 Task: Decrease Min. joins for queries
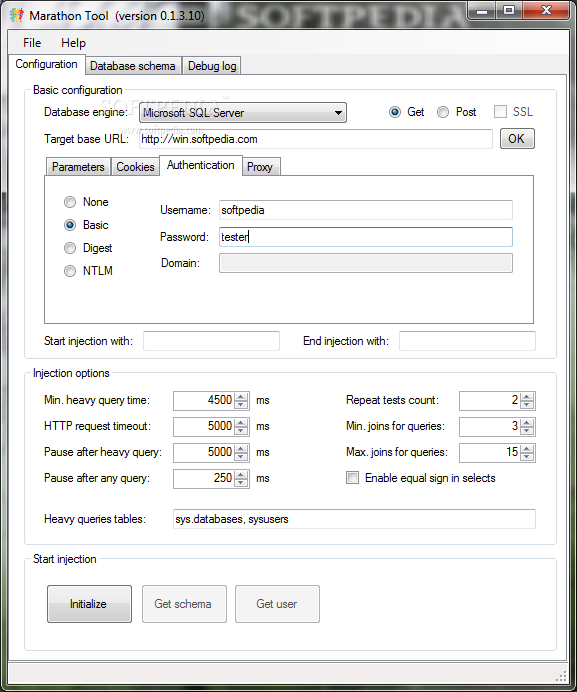click(x=527, y=431)
